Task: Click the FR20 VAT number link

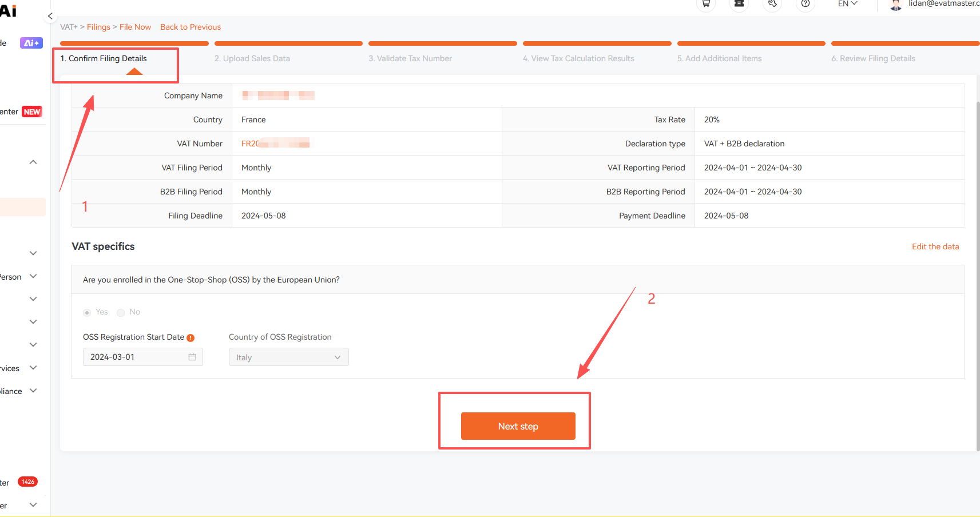Action: coord(275,144)
